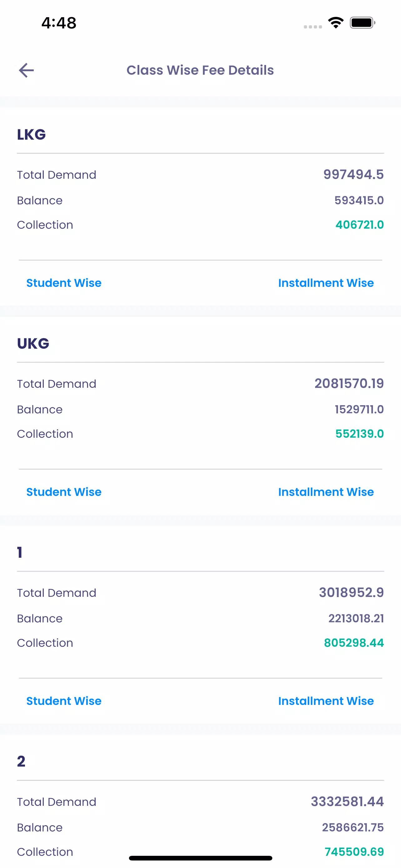The height and width of the screenshot is (868, 401).
Task: Open Installment Wise for UKG class
Action: pos(326,492)
